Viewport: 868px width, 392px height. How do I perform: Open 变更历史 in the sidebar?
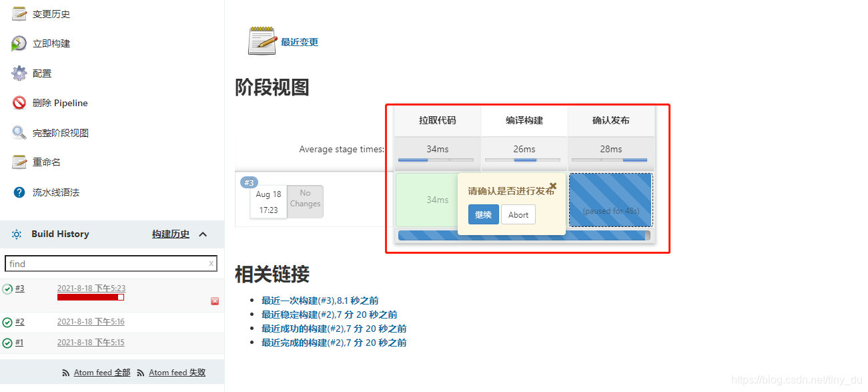coord(51,14)
